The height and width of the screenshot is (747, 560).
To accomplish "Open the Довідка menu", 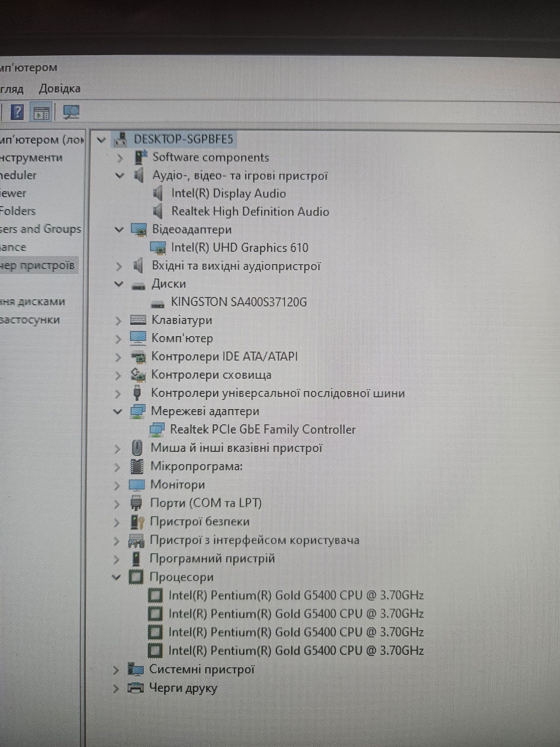I will tap(60, 89).
